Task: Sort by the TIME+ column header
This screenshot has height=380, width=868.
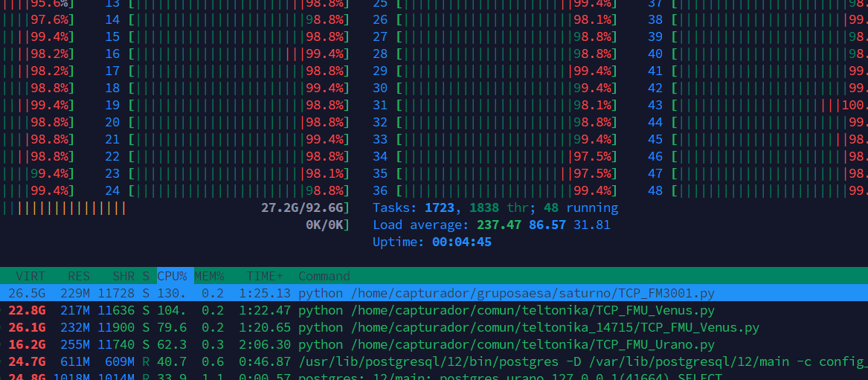Action: point(260,276)
